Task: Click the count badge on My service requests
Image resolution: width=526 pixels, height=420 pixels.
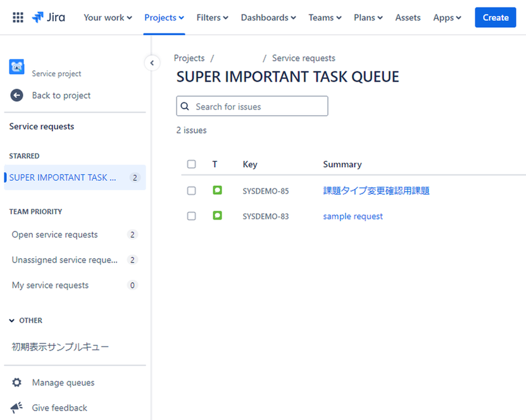Action: (x=132, y=285)
